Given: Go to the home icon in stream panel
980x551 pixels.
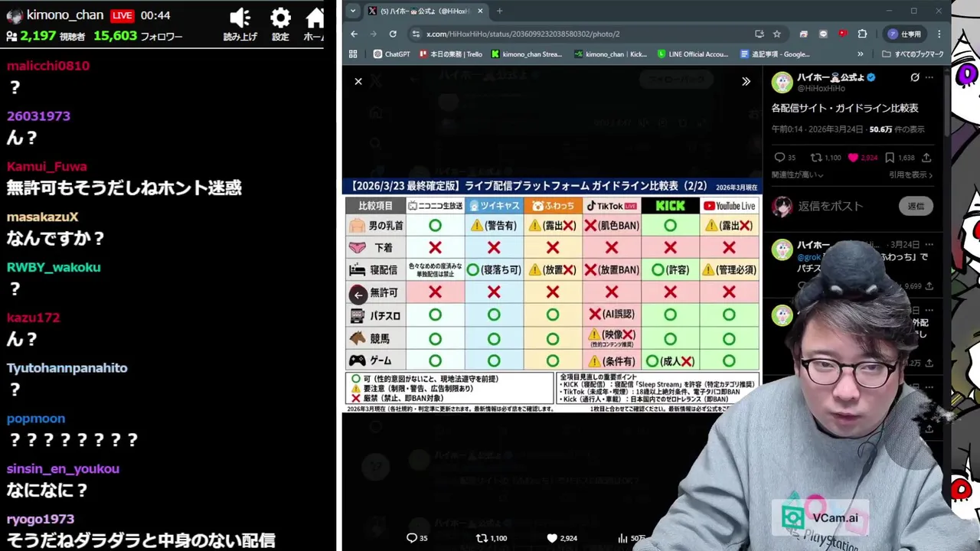Looking at the screenshot, I should click(315, 18).
